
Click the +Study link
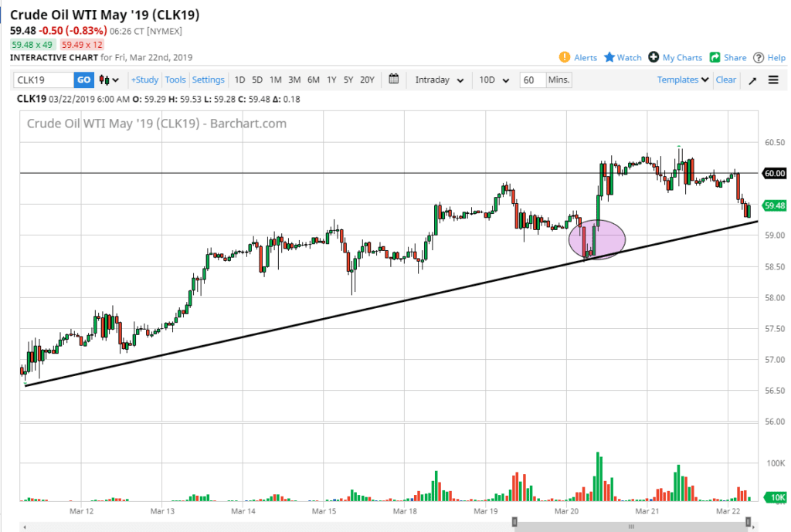pos(144,80)
